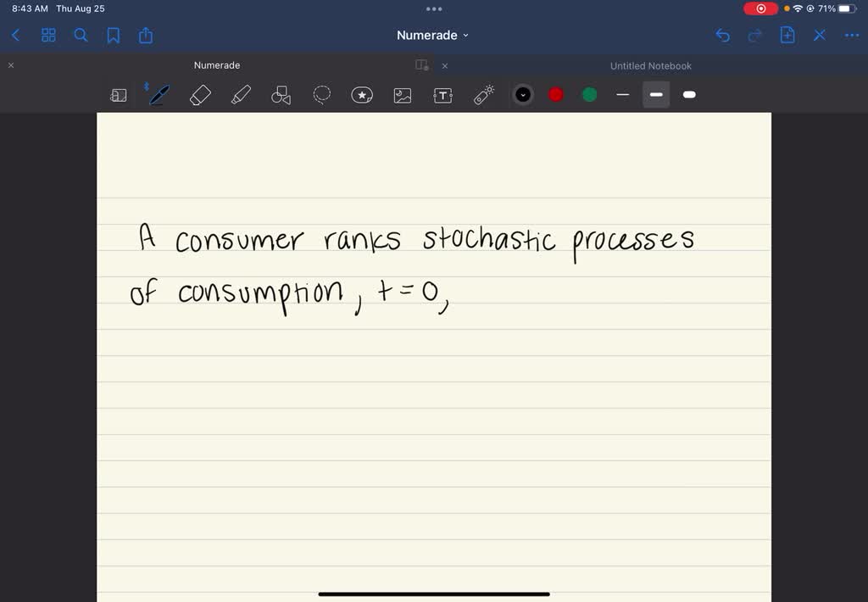The image size is (868, 602).
Task: Choose the red ink color
Action: click(555, 94)
